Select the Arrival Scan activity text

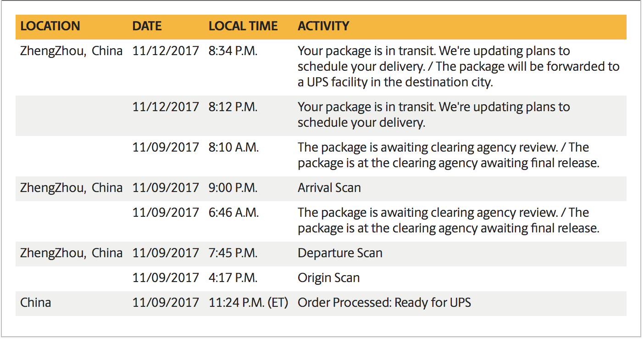point(329,188)
